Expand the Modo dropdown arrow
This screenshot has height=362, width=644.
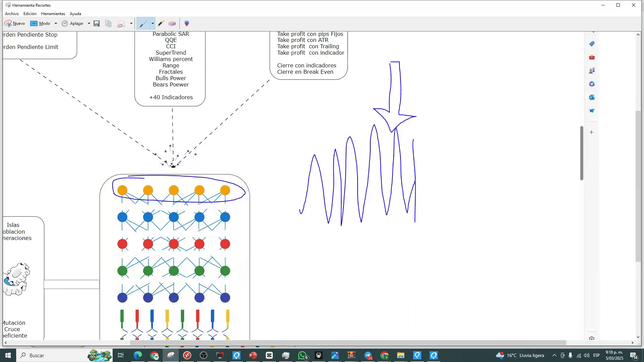56,23
